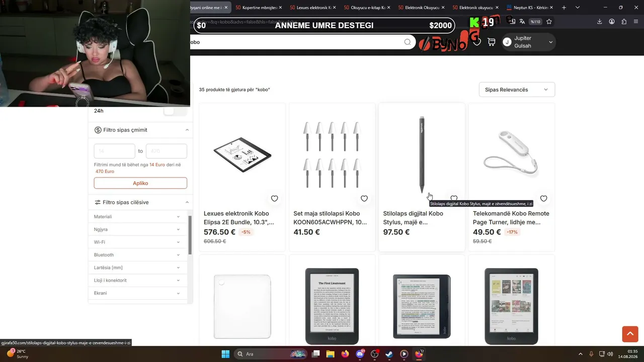644x362 pixels.
Task: Open Set maja stilolapsi Kobo title link
Action: pos(330,218)
